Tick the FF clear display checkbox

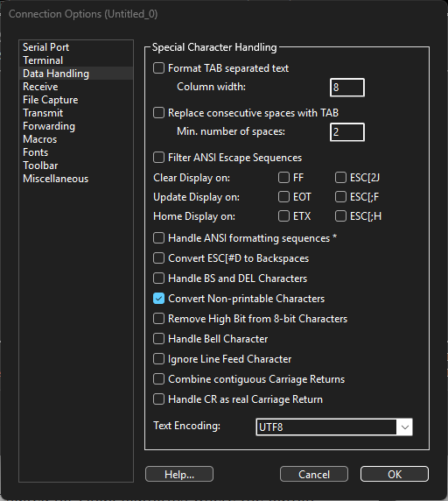(283, 177)
